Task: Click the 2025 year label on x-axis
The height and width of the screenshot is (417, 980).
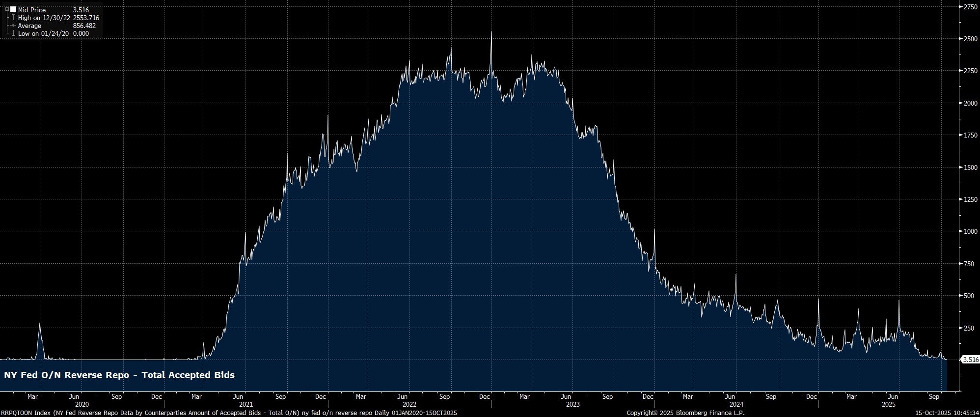Action: coord(889,405)
